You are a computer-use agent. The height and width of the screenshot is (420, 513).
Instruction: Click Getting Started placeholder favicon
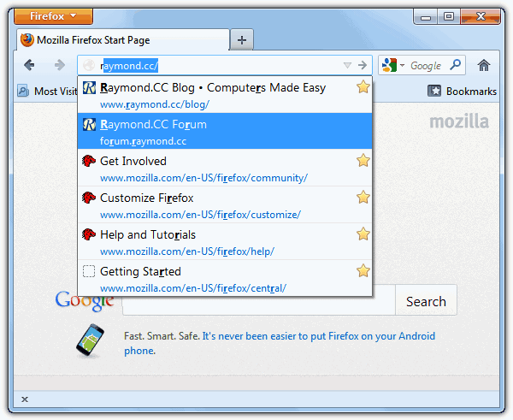[89, 271]
